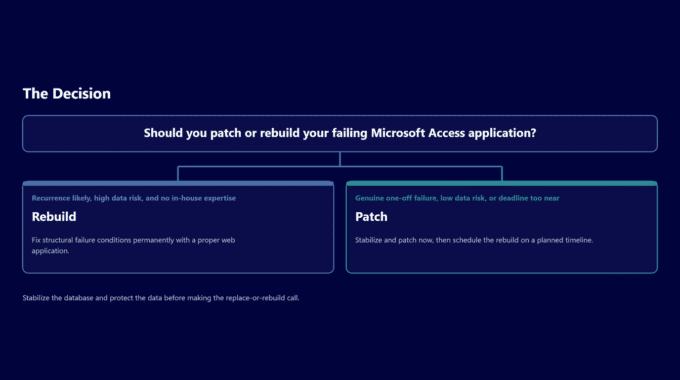Image resolution: width=680 pixels, height=380 pixels.
Task: Click the 'Patch' heading
Action: coord(371,216)
